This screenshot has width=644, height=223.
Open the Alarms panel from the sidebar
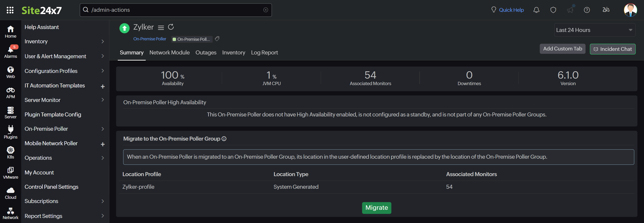(x=10, y=51)
